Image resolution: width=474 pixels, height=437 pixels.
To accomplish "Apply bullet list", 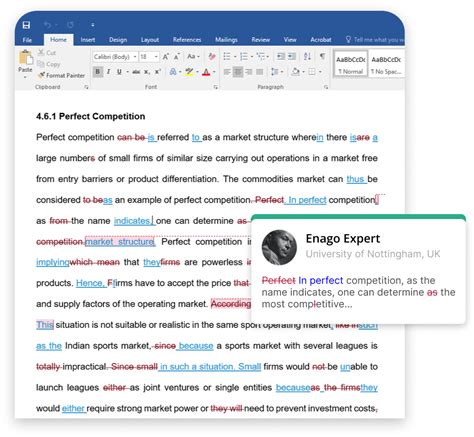I will 227,56.
